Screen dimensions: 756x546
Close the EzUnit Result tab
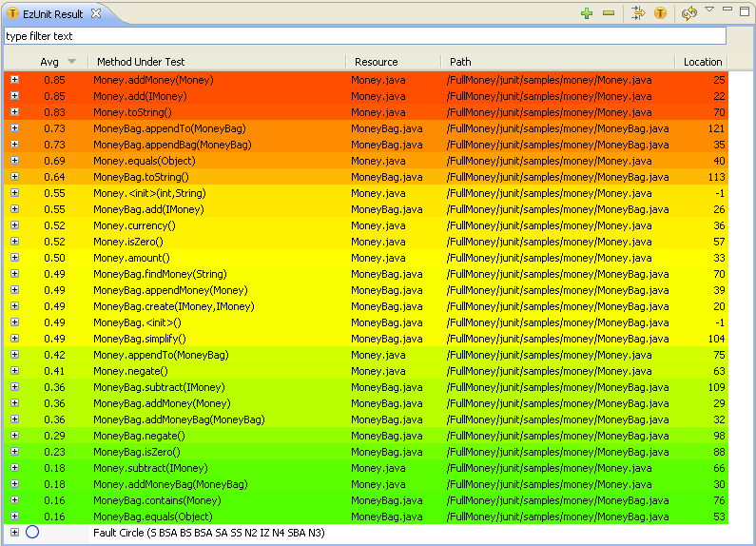(96, 13)
